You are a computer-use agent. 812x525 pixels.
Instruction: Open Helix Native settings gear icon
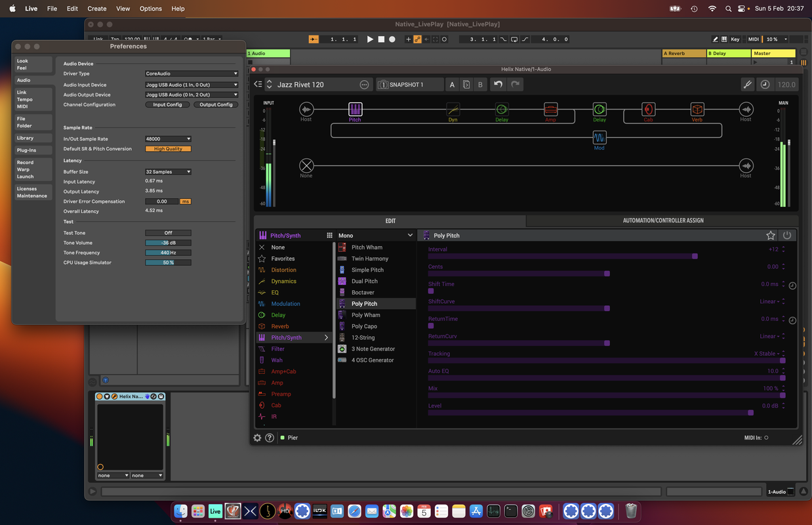[x=257, y=438]
